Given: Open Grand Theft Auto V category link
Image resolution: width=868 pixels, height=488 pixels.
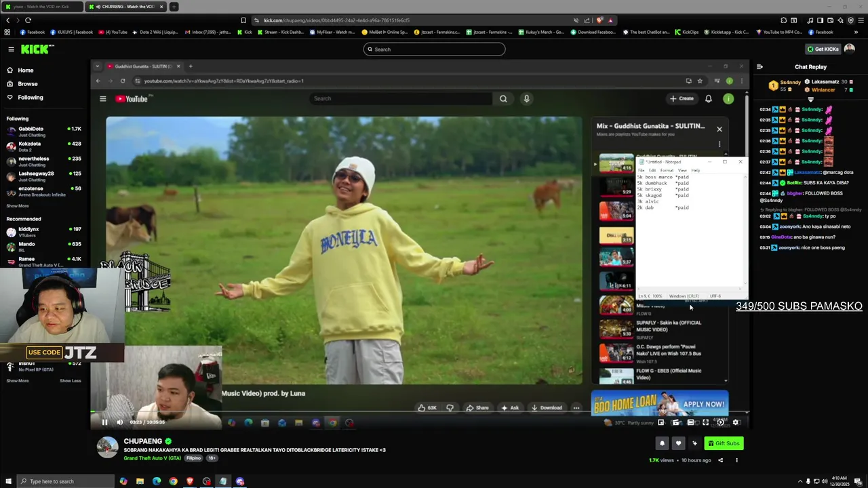Looking at the screenshot, I should 152,458.
